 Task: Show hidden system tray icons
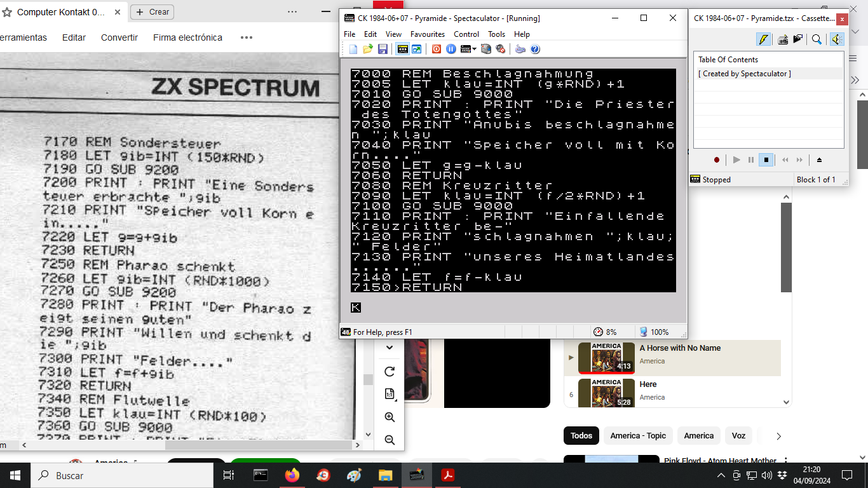pyautogui.click(x=721, y=475)
